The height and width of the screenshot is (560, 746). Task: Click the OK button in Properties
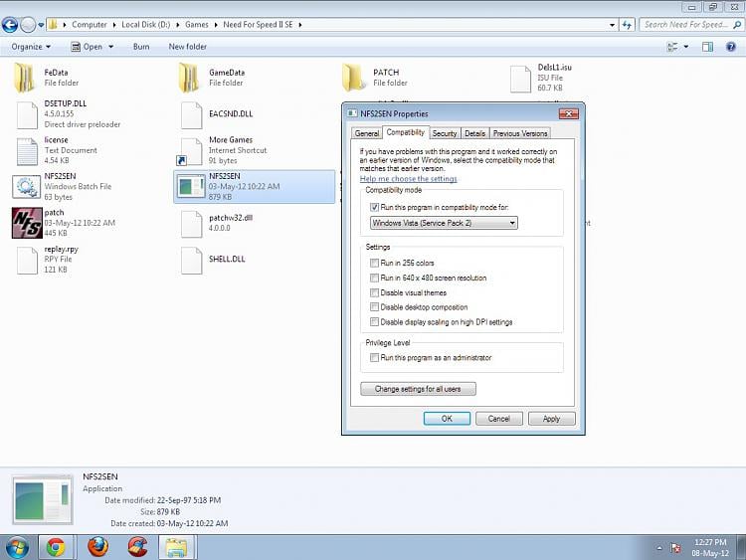[x=447, y=419]
